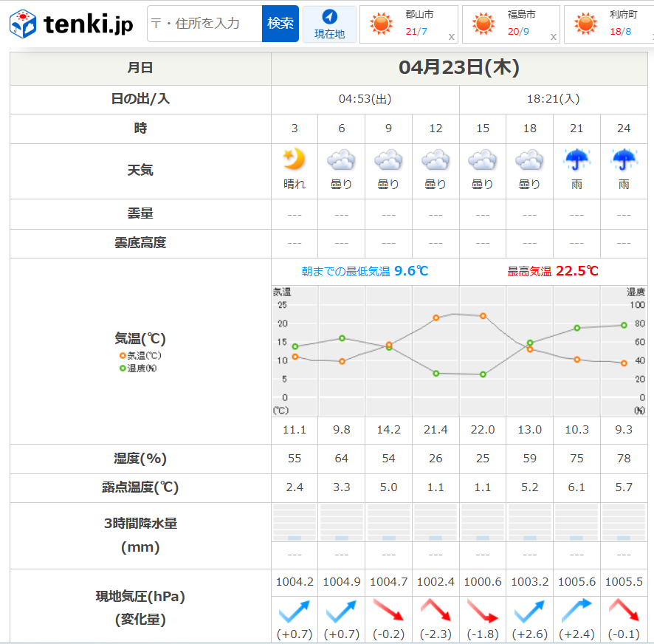Click the sunny icon for 利府町

(586, 24)
